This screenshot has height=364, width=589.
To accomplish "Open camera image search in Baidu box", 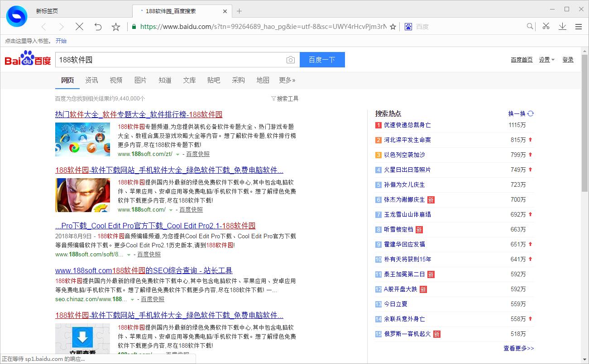I will click(x=290, y=60).
